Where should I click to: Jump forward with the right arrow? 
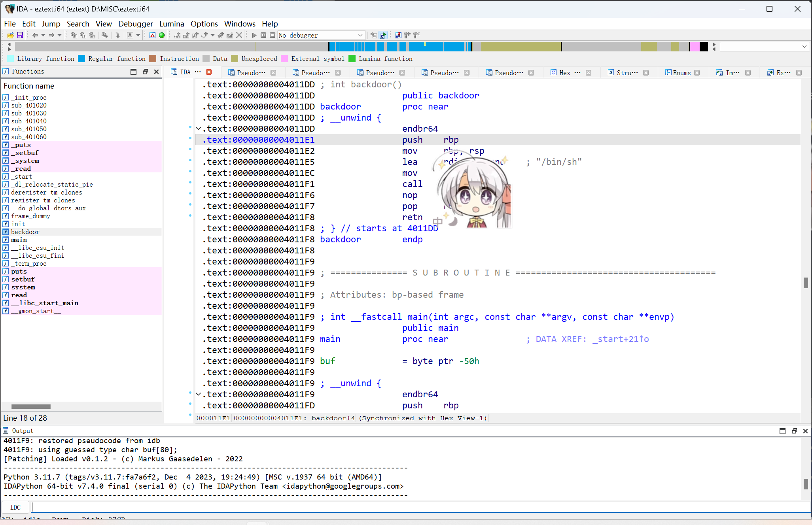click(51, 35)
